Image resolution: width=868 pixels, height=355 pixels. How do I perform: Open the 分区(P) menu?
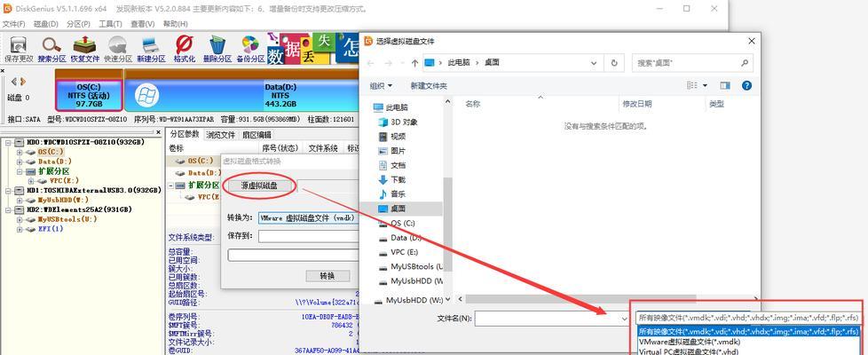click(78, 24)
